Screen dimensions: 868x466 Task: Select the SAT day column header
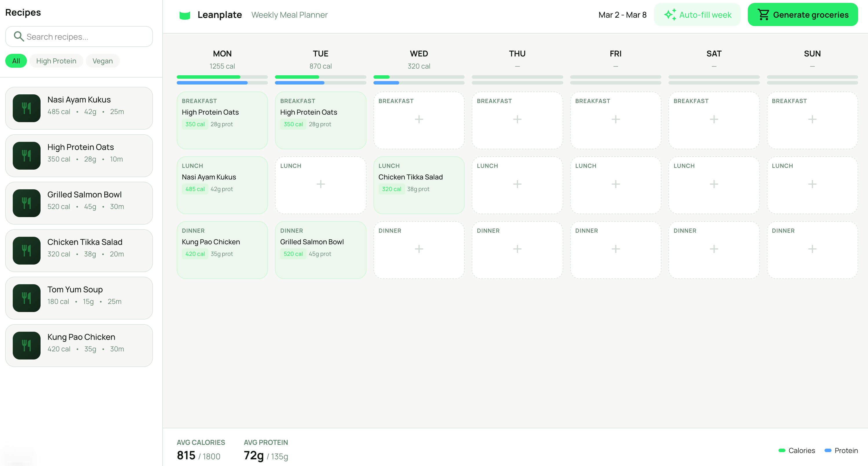tap(714, 54)
